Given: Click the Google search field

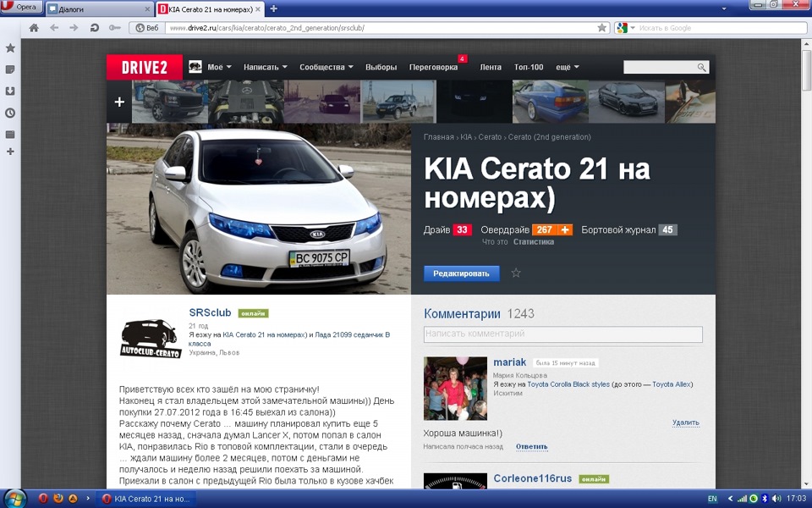Looking at the screenshot, I should (721, 28).
